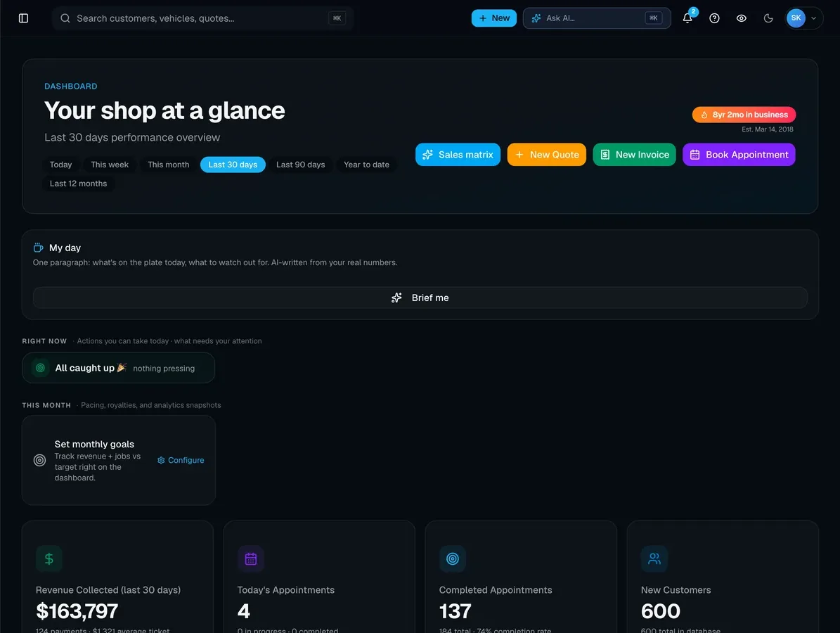Click the coffee cup My day icon

point(38,248)
